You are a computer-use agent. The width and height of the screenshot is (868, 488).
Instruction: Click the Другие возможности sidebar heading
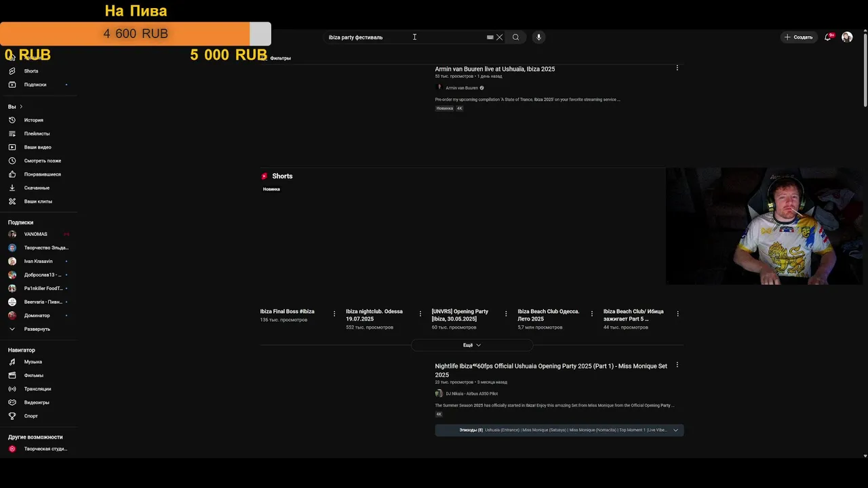click(35, 437)
